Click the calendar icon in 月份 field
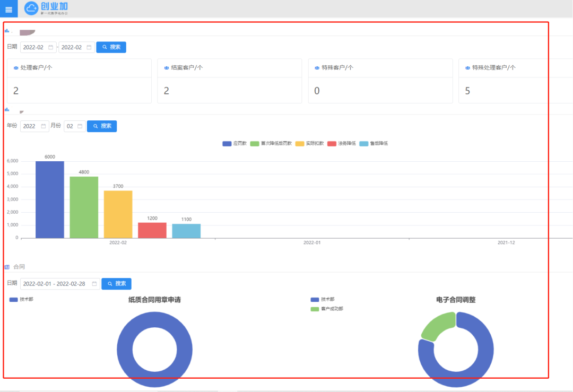The height and width of the screenshot is (392, 573). (80, 126)
